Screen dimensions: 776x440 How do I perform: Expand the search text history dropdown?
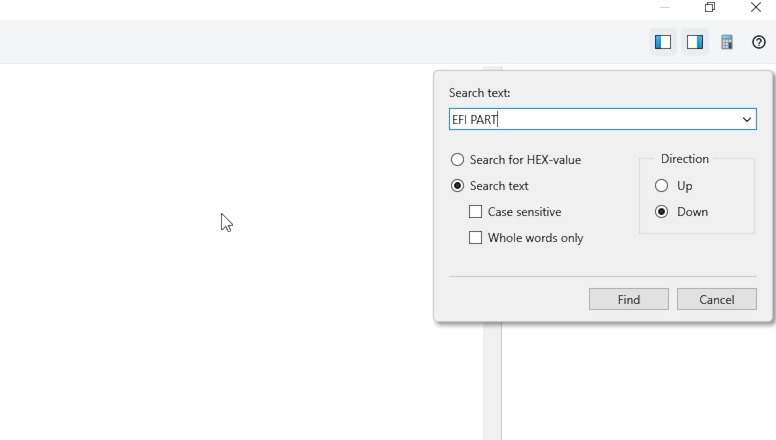point(746,119)
